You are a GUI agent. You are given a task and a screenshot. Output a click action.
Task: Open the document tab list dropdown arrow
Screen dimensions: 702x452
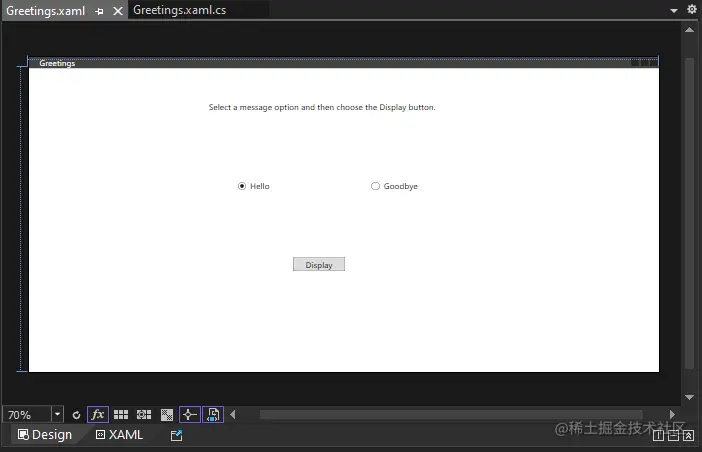(674, 10)
